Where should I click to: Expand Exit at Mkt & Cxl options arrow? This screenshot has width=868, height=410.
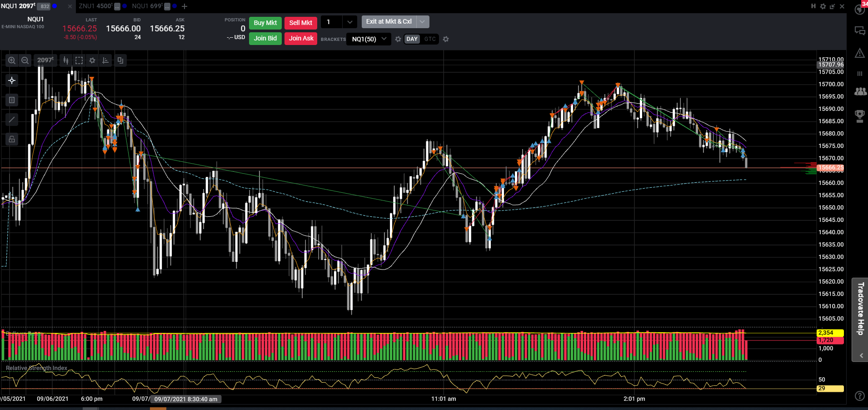(423, 21)
